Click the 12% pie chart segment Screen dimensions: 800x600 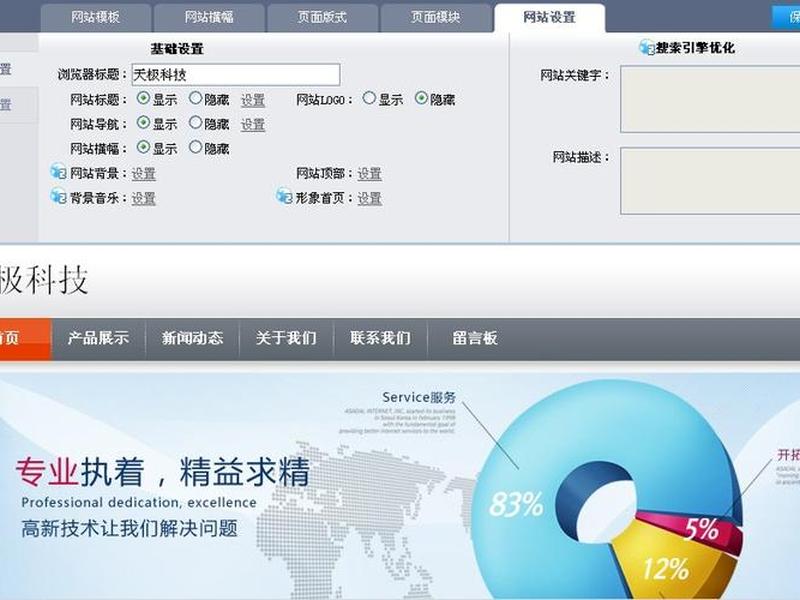[666, 568]
